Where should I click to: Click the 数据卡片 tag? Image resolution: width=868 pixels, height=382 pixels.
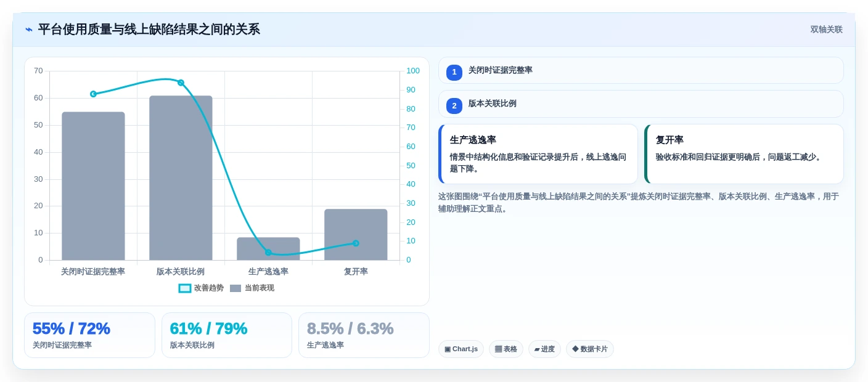590,349
